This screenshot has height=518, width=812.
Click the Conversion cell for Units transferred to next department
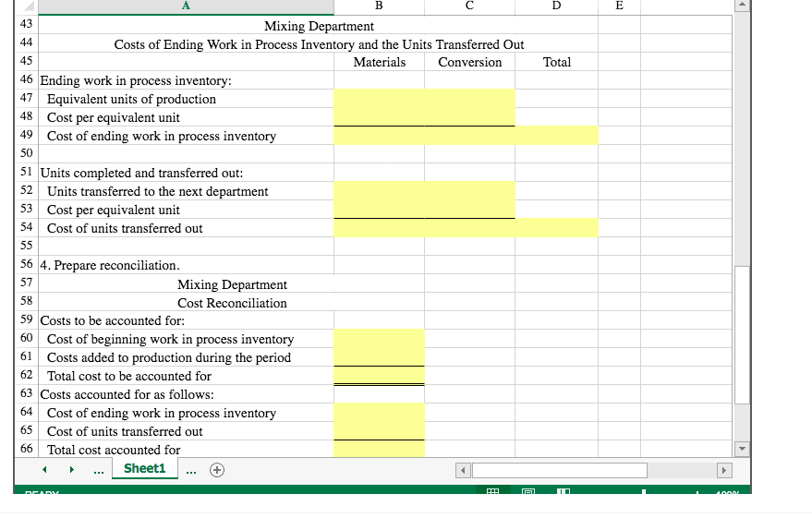coord(469,191)
